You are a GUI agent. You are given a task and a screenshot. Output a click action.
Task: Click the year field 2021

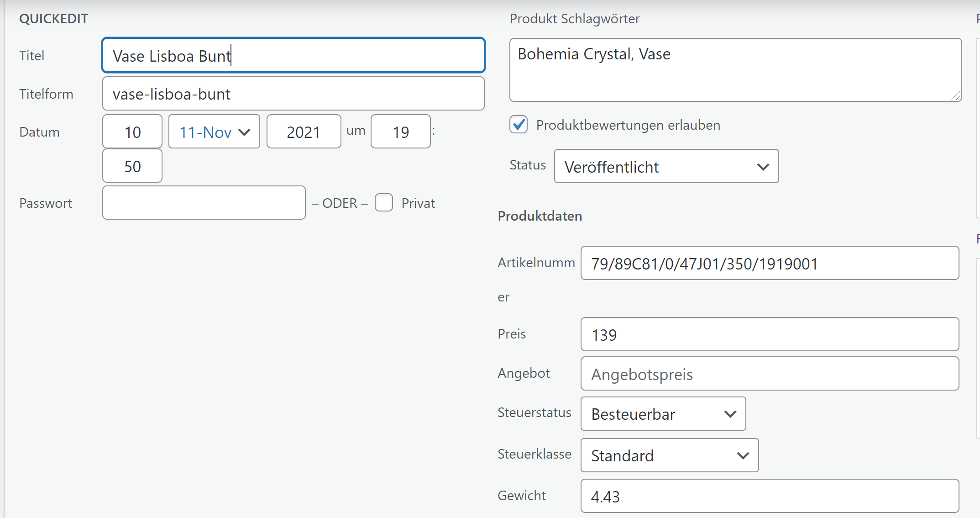coord(304,132)
